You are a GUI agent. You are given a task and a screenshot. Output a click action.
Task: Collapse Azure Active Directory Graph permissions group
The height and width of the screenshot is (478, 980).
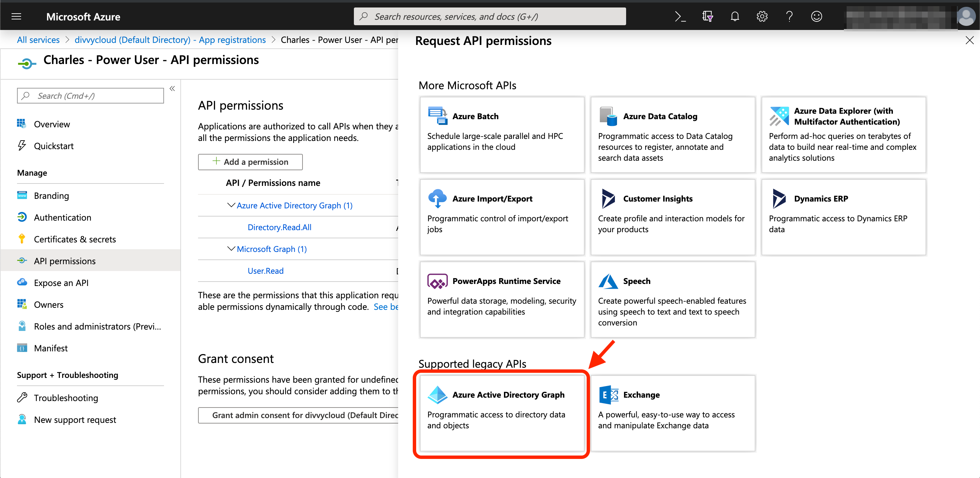pyautogui.click(x=231, y=205)
